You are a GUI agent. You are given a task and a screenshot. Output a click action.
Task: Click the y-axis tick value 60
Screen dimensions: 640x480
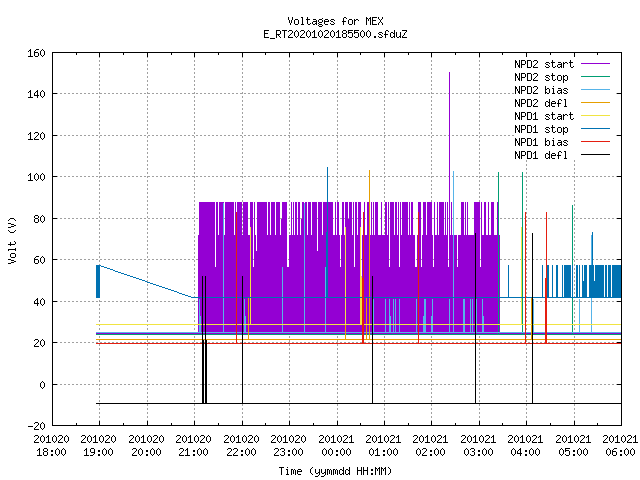(x=39, y=260)
